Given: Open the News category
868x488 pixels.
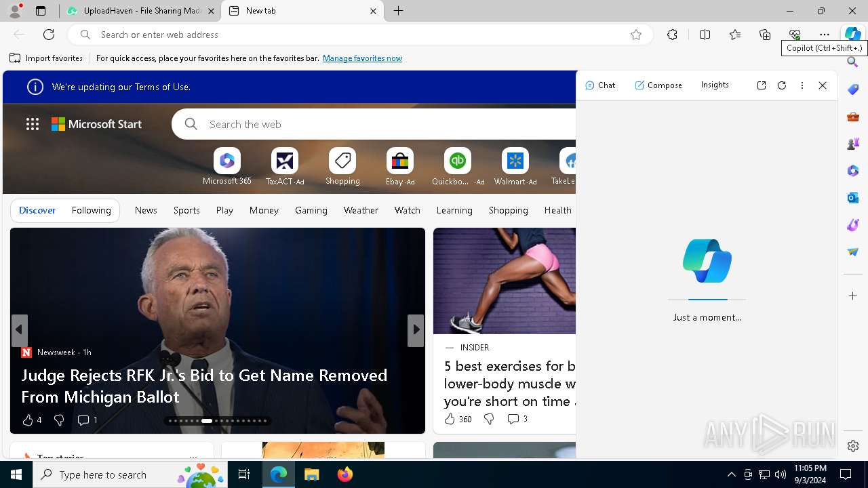Looking at the screenshot, I should tap(146, 210).
